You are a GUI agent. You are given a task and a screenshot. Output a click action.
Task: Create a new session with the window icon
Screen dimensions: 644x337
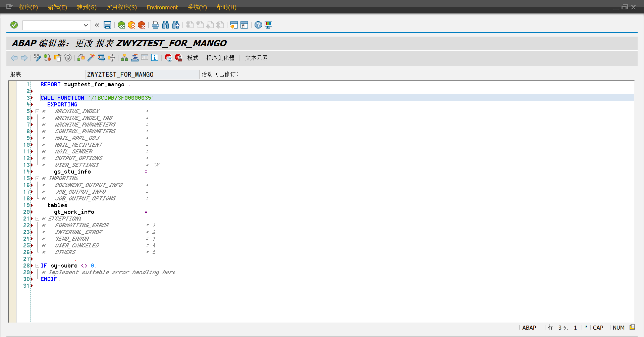pyautogui.click(x=234, y=25)
